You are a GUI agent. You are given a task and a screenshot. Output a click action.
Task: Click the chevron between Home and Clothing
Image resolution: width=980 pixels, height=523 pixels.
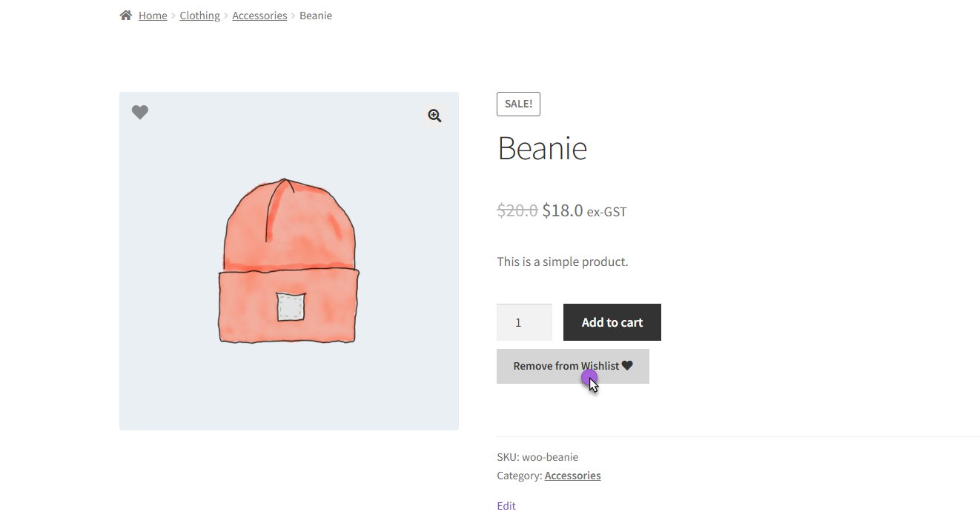tap(173, 16)
